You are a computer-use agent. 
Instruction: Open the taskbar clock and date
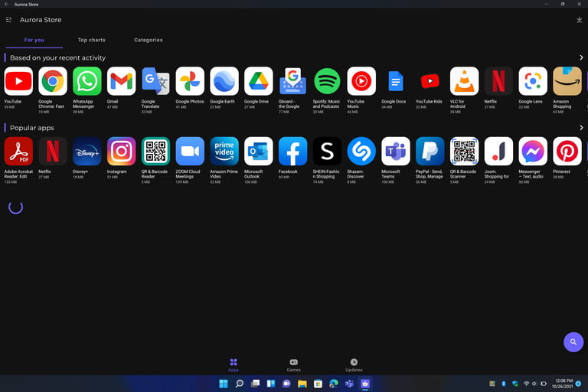point(563,384)
